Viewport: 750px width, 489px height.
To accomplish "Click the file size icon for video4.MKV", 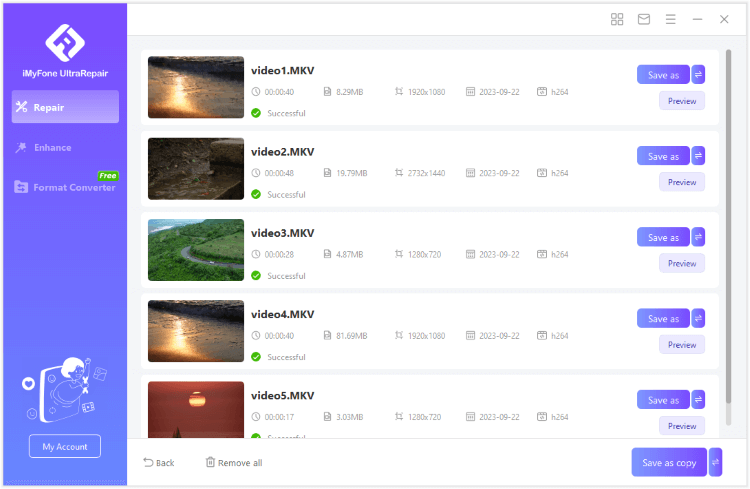I will 327,335.
